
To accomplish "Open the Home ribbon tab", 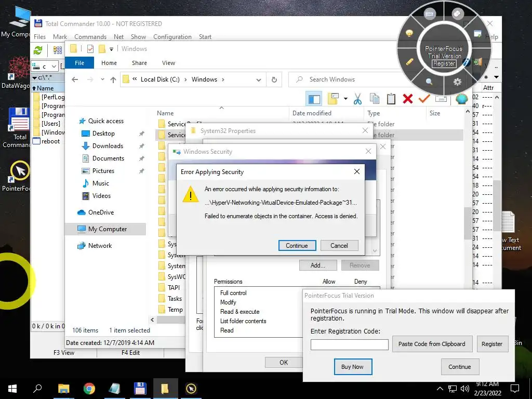I will coord(109,63).
